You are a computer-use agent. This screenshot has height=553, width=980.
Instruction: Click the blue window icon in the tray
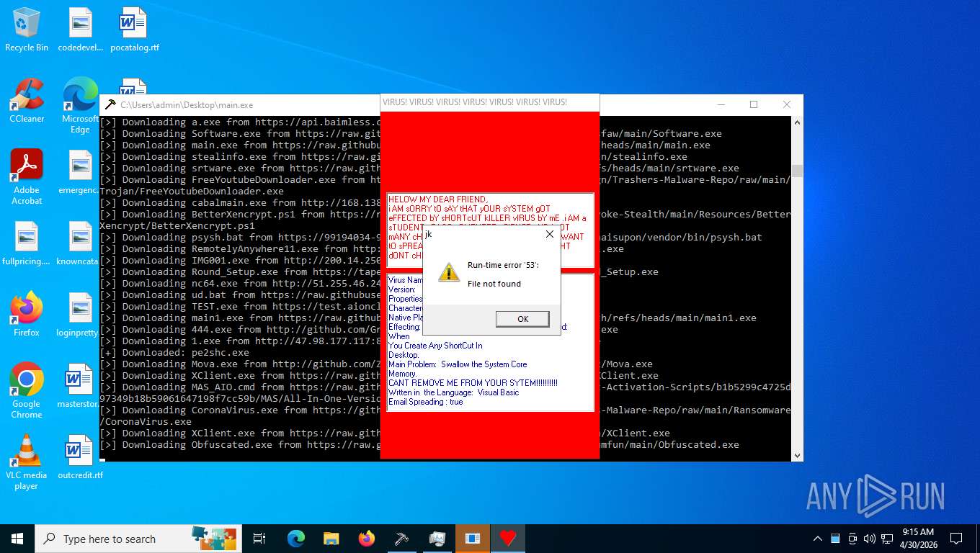tap(835, 539)
